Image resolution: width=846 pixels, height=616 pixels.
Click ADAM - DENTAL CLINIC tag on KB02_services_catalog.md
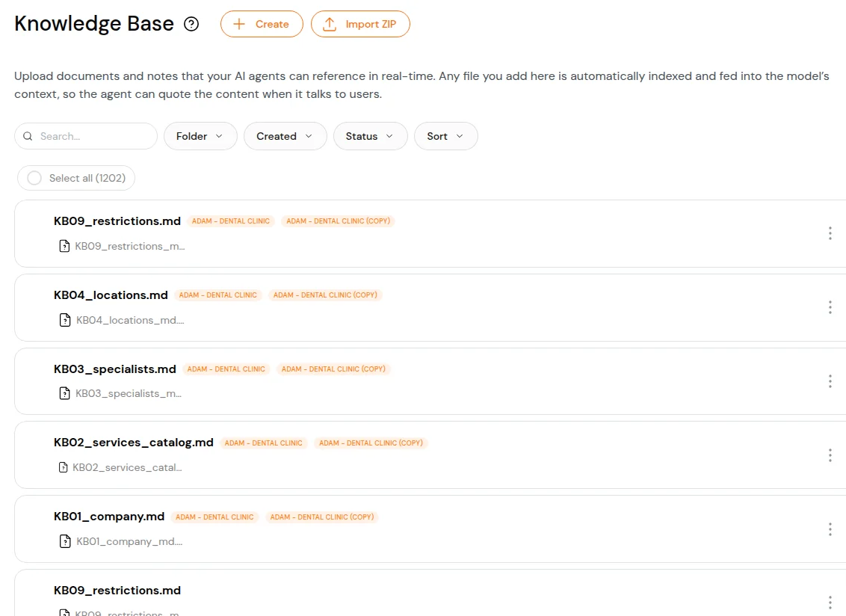pos(263,443)
